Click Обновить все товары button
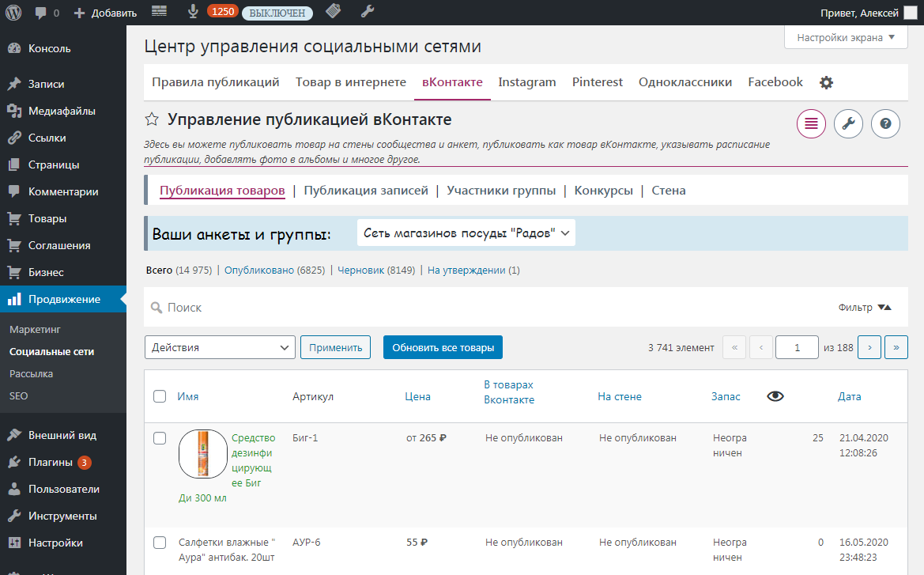The width and height of the screenshot is (924, 575). pos(443,347)
